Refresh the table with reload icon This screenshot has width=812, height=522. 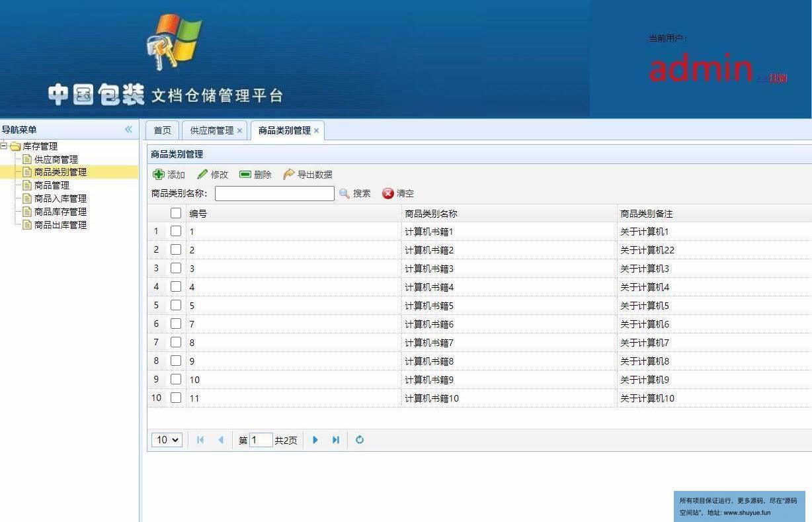pos(360,440)
